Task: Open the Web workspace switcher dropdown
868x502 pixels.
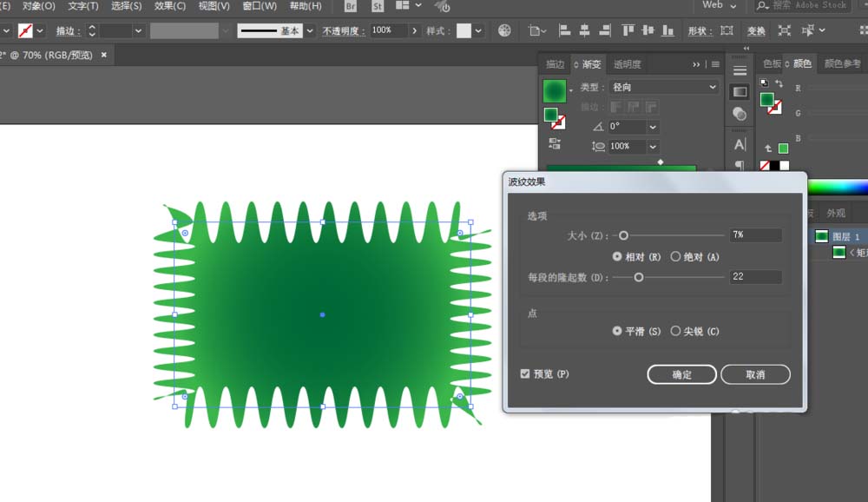Action: click(719, 5)
